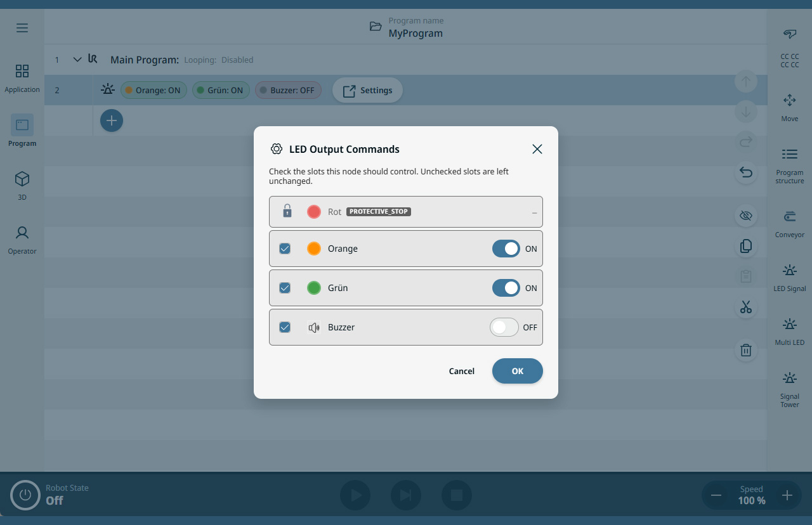This screenshot has height=525, width=812.
Task: Open the Program structure panel
Action: pos(789,155)
